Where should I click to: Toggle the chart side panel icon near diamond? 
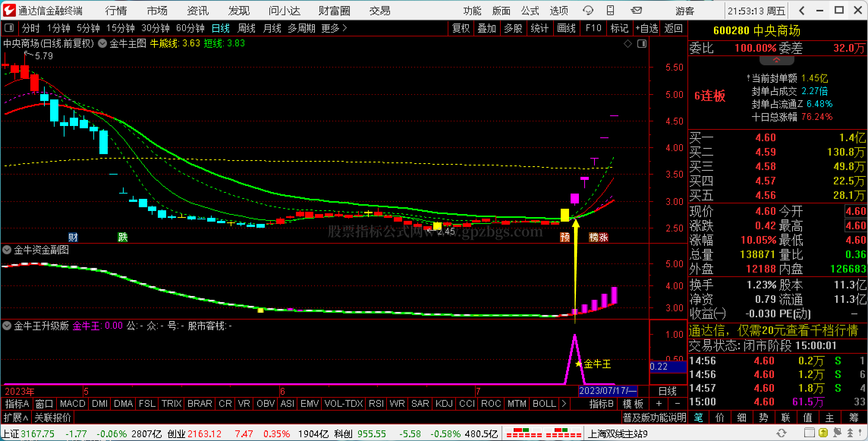[642, 44]
